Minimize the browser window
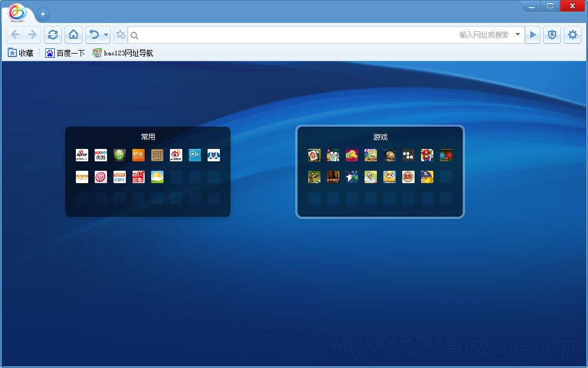 coord(531,6)
